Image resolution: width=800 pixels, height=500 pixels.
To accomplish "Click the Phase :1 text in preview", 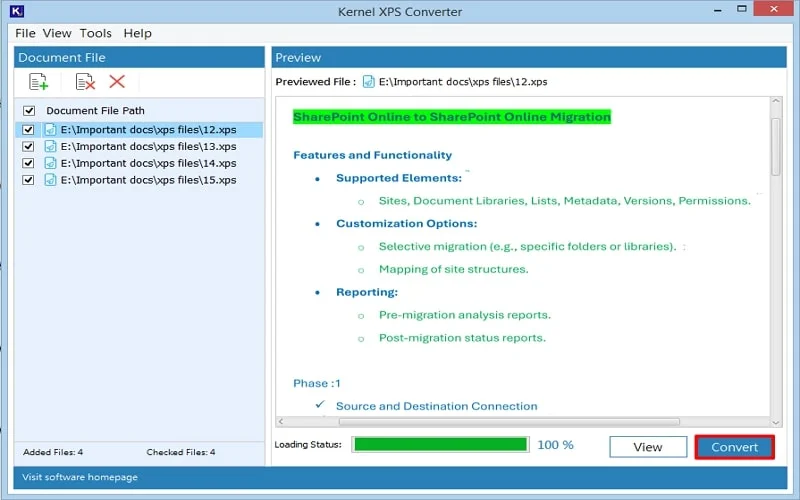I will 316,383.
